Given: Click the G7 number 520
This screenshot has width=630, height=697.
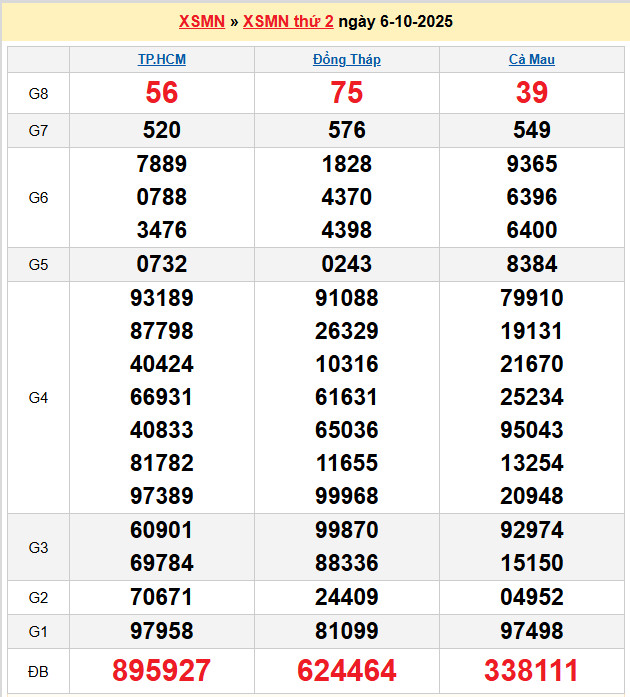Looking at the screenshot, I should pyautogui.click(x=162, y=130).
